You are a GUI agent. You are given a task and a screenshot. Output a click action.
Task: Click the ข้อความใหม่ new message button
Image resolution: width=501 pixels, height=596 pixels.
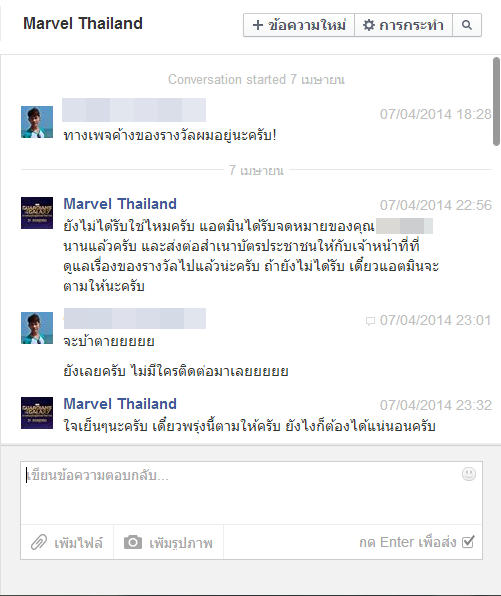coord(299,25)
